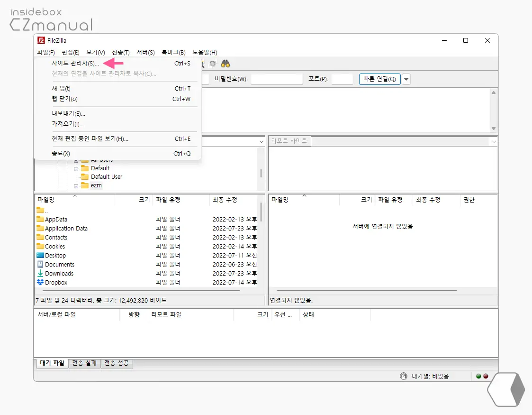Click the red status indicator light
Screen dimensions: 532x415
[486, 375]
